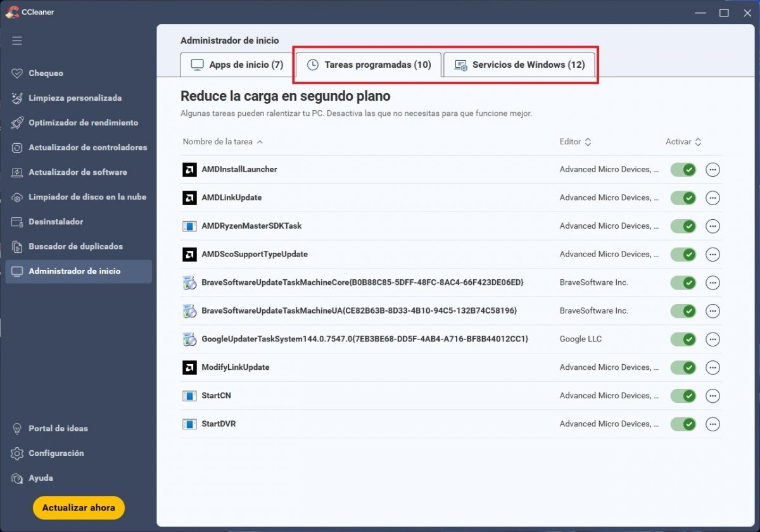Click the Actualizar ahora button

coord(79,508)
